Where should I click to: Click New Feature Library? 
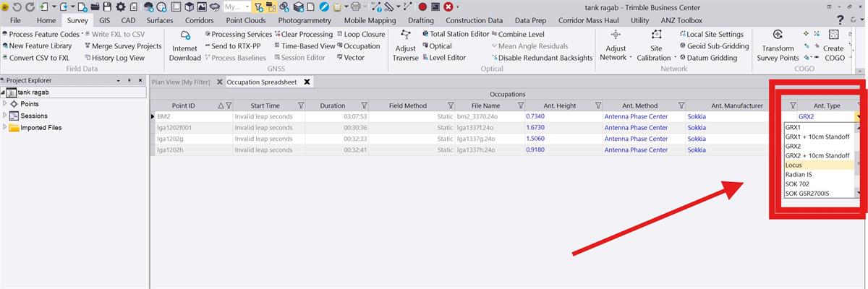click(36, 46)
